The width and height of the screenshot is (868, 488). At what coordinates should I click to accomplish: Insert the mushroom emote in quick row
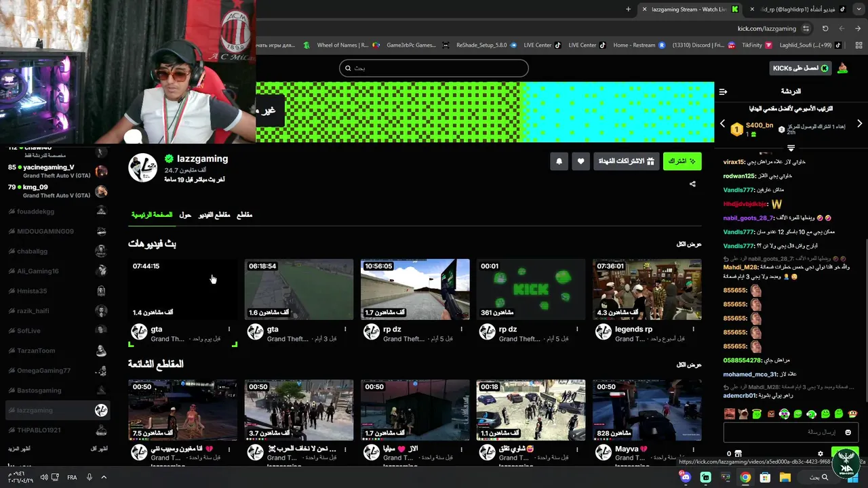point(853,413)
